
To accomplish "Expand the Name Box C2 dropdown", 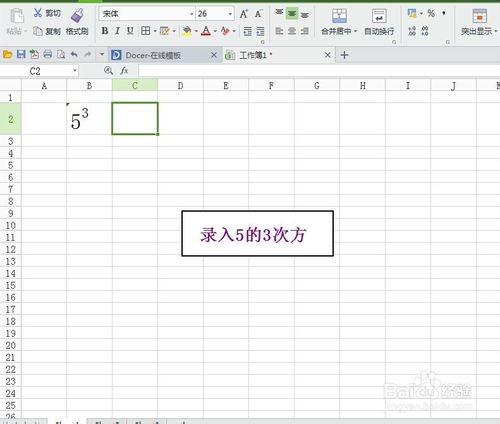I will (75, 70).
